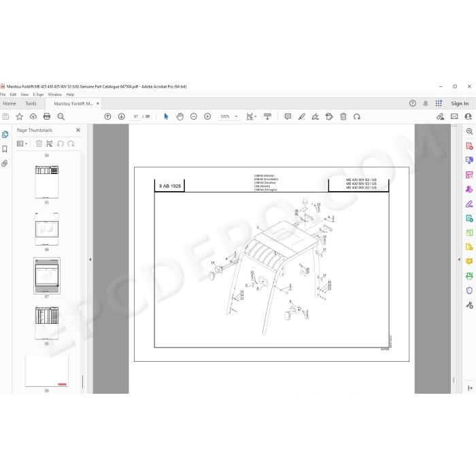Click the stamp tool icon
Screen dimensions: 476x476
329,116
